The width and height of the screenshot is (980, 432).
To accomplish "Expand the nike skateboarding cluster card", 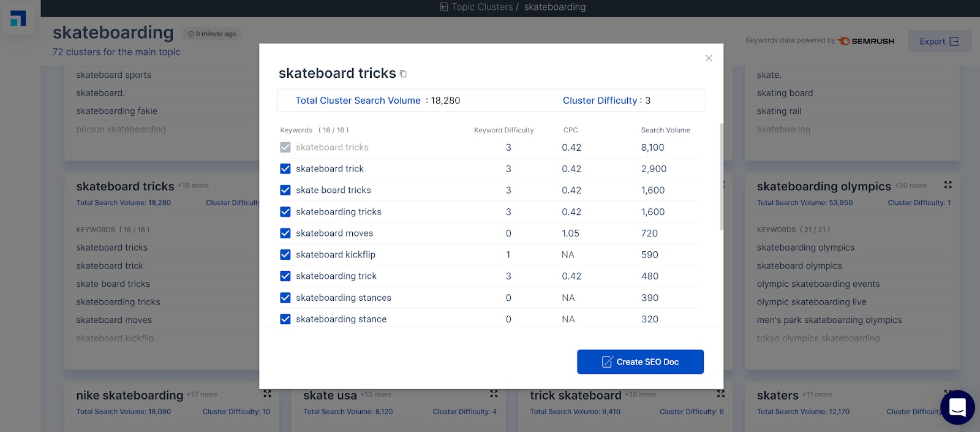I will pos(267,394).
